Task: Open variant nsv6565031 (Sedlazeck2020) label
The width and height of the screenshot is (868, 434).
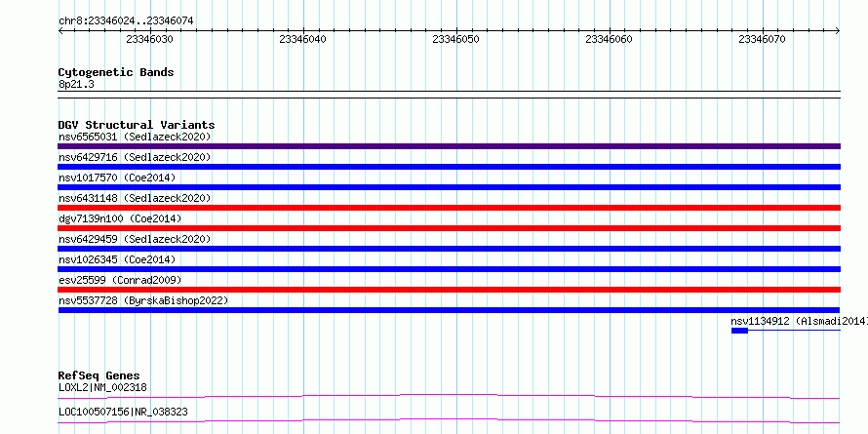Action: 135,137
